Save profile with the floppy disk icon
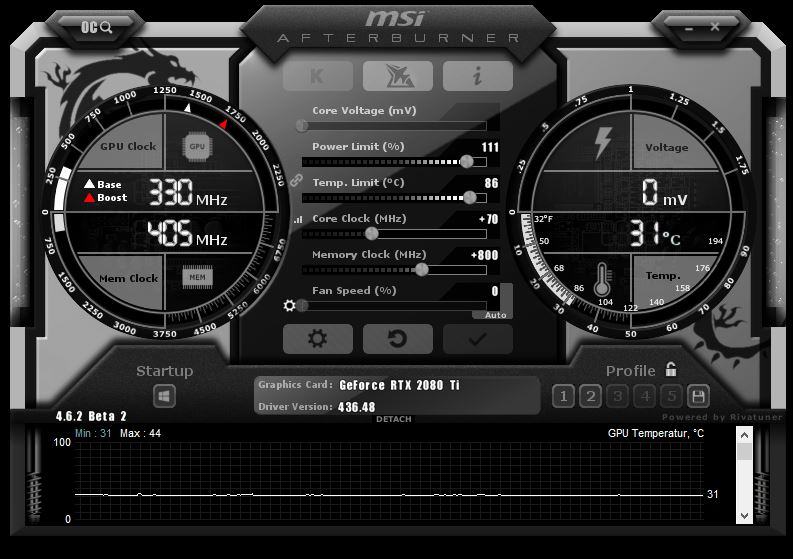 point(698,396)
